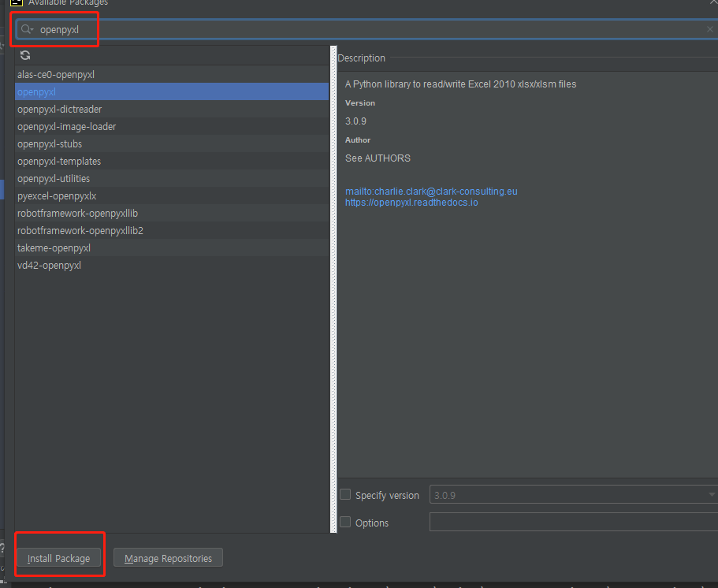Select vd42-openpyxl package
The height and width of the screenshot is (588, 718).
click(x=172, y=266)
